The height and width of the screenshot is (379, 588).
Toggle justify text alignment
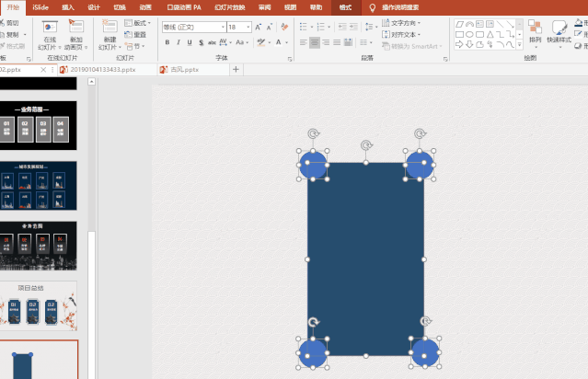pos(337,42)
